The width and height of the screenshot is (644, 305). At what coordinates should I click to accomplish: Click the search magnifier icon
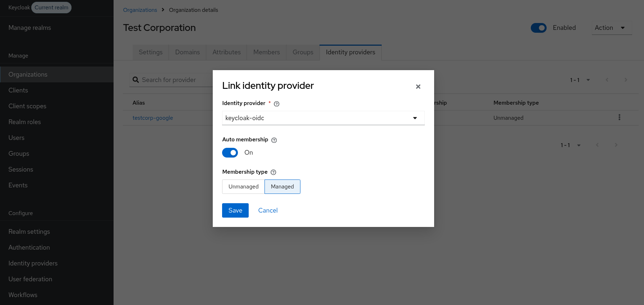(136, 80)
